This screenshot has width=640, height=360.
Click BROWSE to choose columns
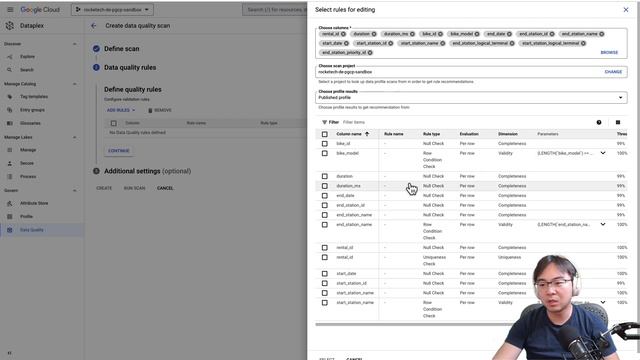point(609,53)
